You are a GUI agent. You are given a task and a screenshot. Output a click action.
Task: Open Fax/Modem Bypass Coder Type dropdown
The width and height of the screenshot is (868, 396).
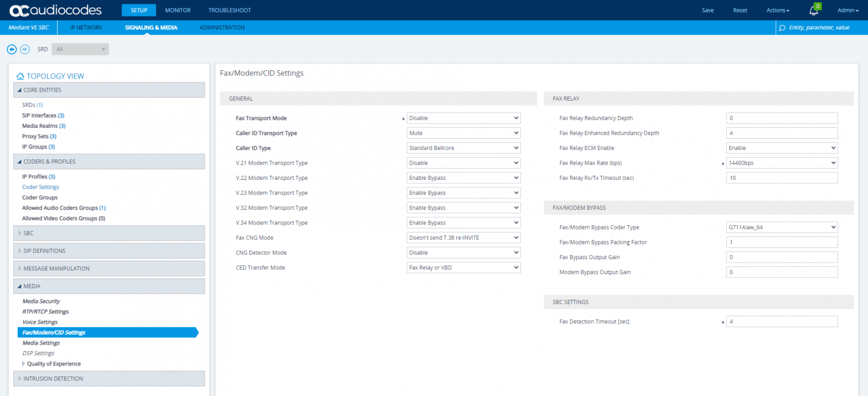click(782, 227)
